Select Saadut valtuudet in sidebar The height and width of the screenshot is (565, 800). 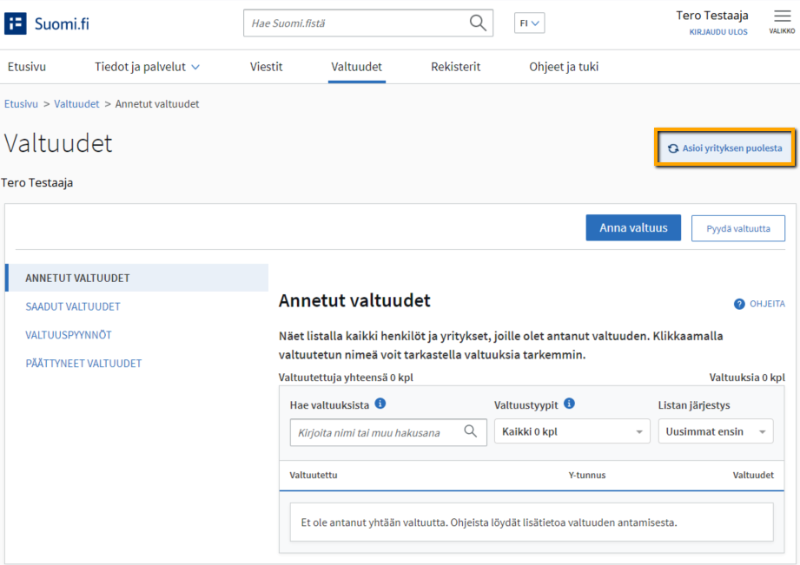[73, 307]
